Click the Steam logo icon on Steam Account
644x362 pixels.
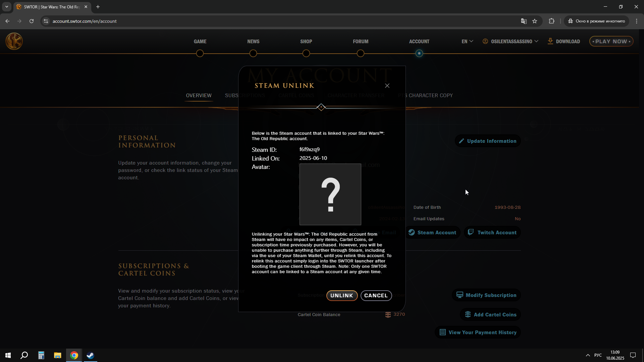[412, 232]
